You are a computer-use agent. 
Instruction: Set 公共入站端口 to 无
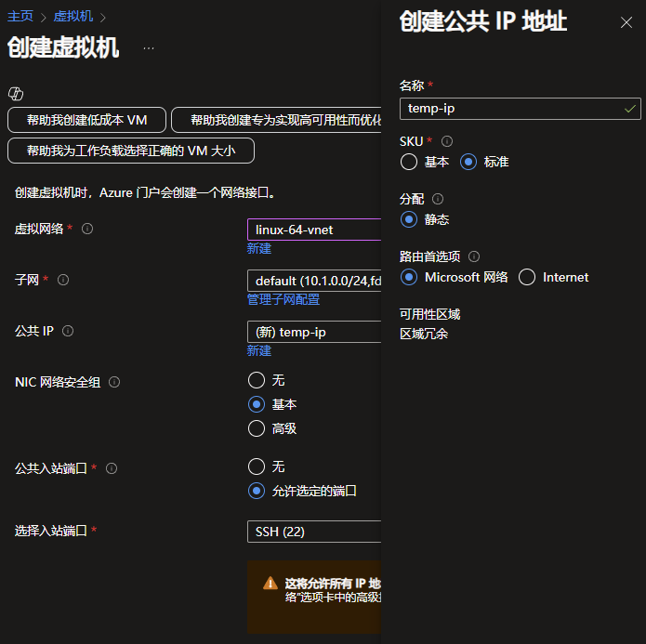pyautogui.click(x=257, y=467)
